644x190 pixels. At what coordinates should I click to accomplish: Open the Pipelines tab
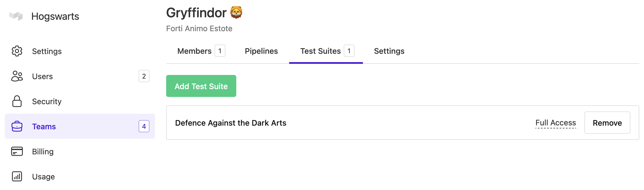coord(261,51)
